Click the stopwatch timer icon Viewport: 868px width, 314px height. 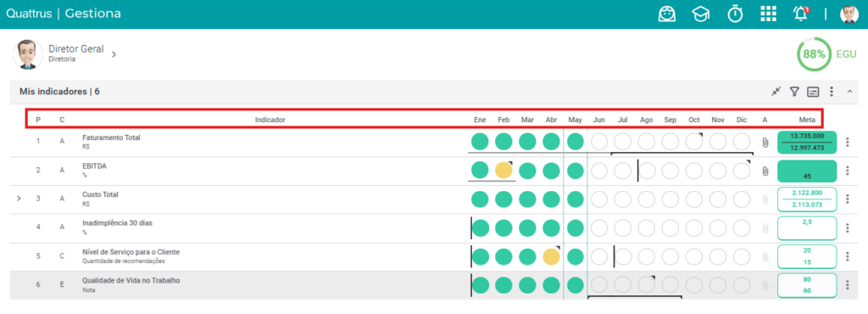coord(735,14)
